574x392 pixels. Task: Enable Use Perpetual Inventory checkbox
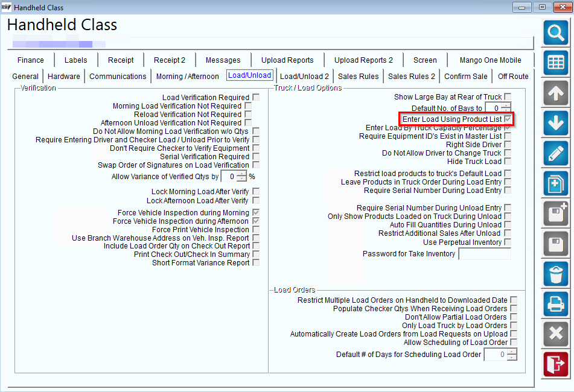(x=508, y=242)
